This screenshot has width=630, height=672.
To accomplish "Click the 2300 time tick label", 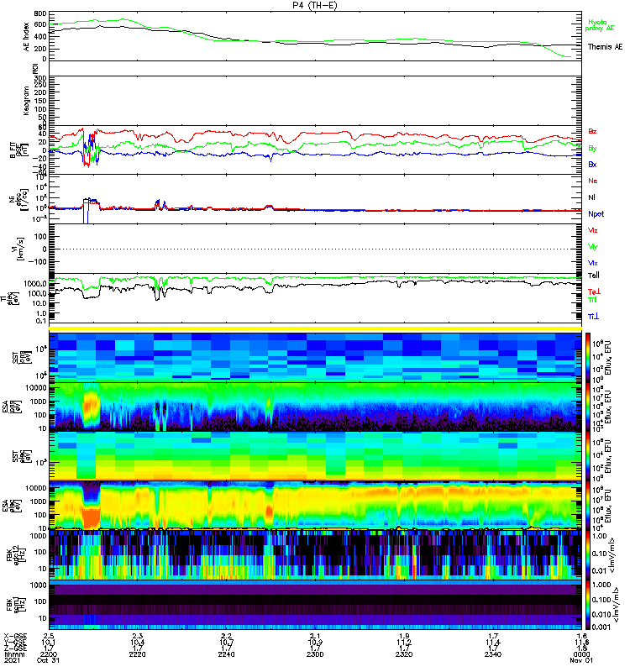I will pyautogui.click(x=315, y=654).
